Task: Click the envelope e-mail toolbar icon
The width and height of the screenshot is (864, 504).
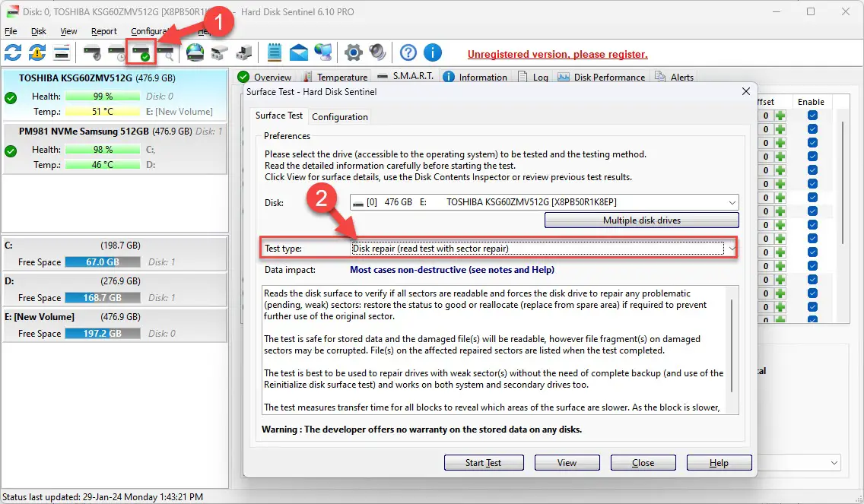Action: coord(299,52)
